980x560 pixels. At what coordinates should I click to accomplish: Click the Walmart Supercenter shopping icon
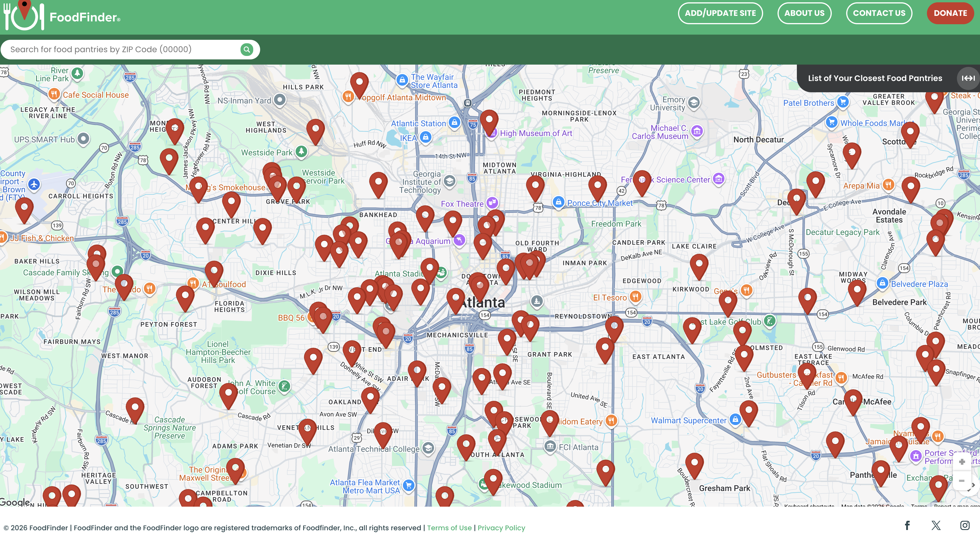tap(735, 420)
